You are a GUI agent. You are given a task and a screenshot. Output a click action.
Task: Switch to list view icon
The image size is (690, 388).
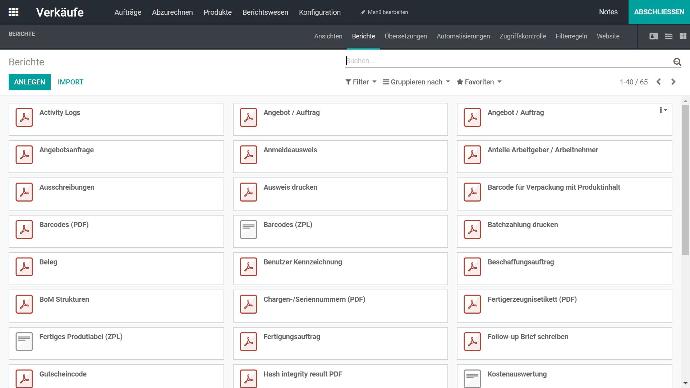tap(668, 36)
